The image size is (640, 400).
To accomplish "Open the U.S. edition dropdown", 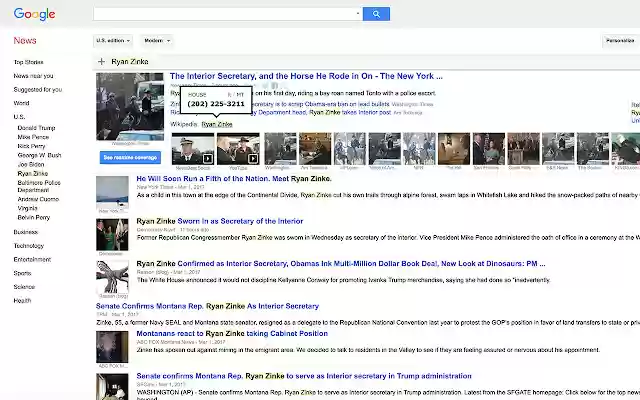I will (113, 40).
